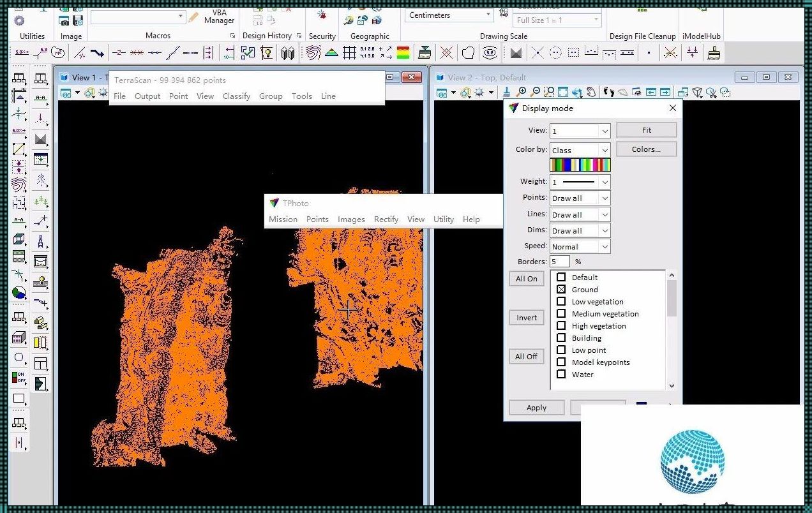Click the buildings icon in left toolbox
812x513 pixels.
tap(41, 323)
